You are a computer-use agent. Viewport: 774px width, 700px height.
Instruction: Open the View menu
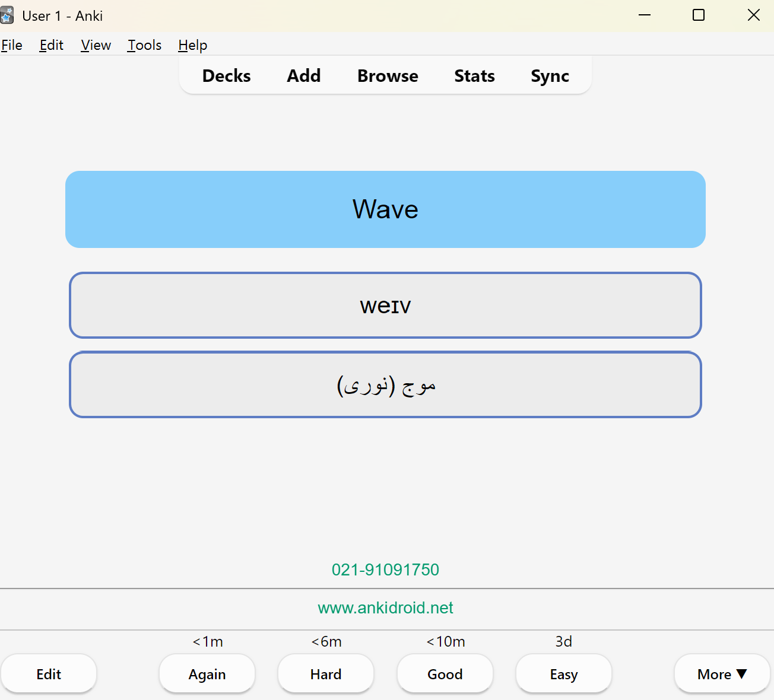pyautogui.click(x=96, y=45)
